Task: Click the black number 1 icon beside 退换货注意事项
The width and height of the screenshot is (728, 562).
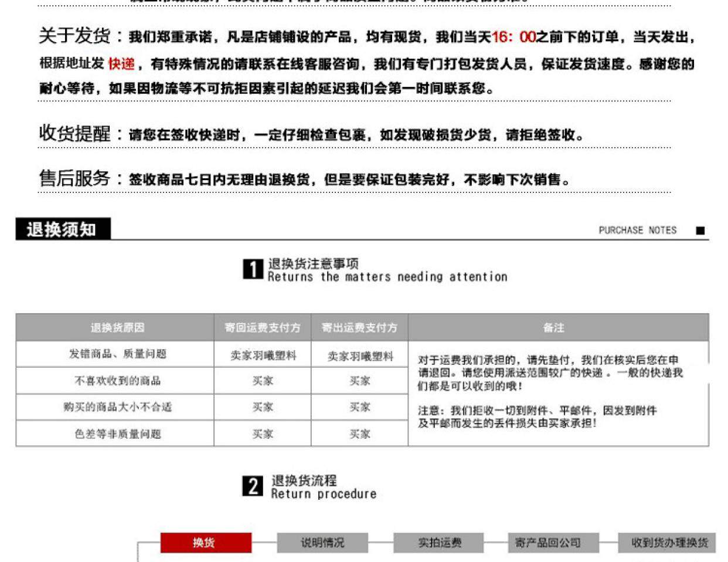Action: [253, 269]
